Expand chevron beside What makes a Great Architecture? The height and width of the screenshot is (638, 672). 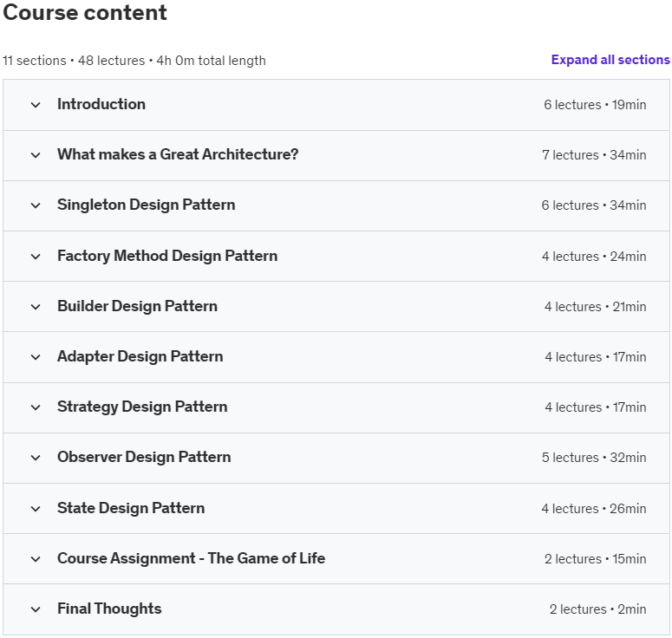(36, 155)
